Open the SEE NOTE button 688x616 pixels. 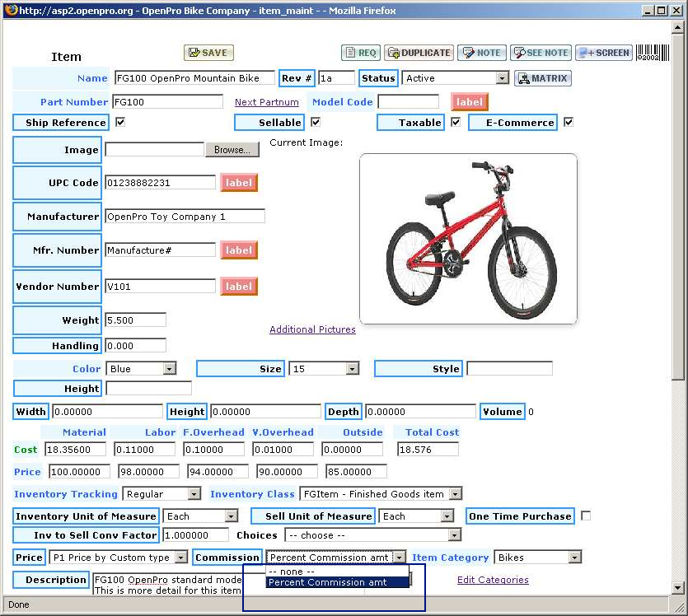(x=541, y=53)
